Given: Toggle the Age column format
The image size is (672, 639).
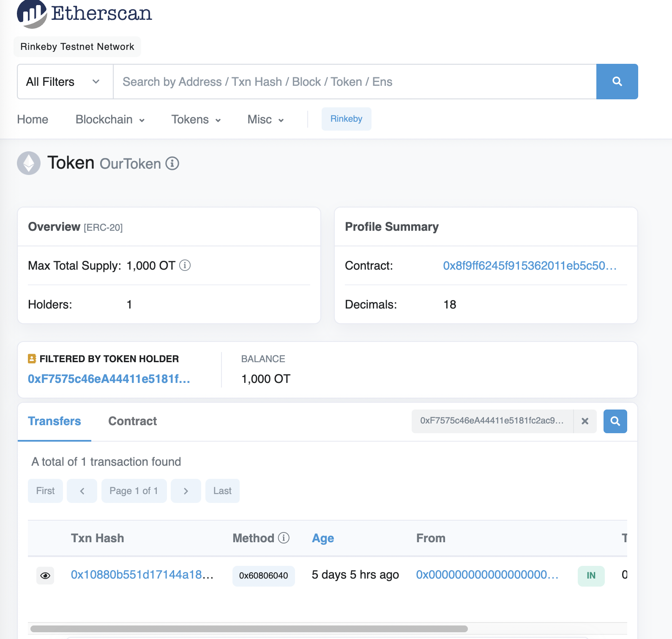Looking at the screenshot, I should 323,538.
